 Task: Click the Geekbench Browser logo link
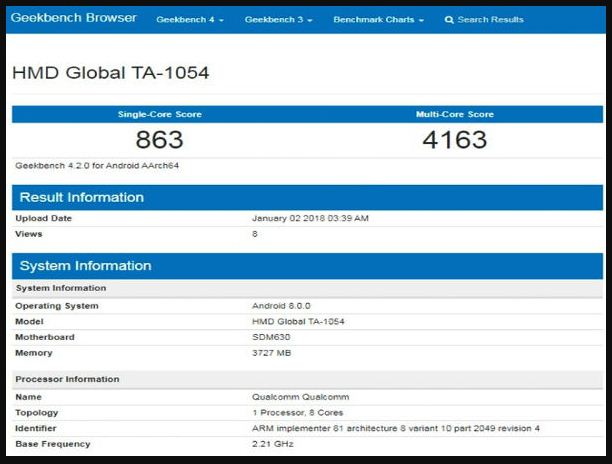click(73, 18)
